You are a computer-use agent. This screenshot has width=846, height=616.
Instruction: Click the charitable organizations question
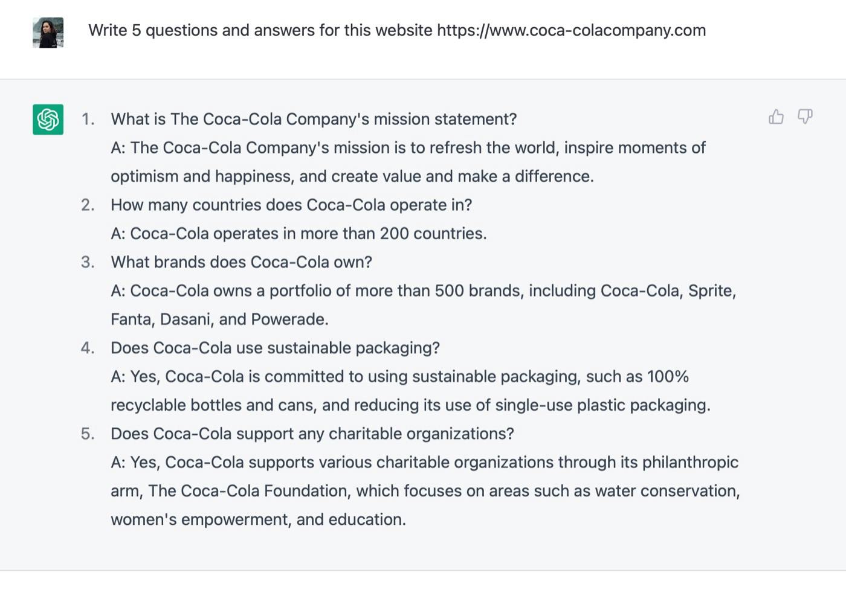click(x=312, y=434)
